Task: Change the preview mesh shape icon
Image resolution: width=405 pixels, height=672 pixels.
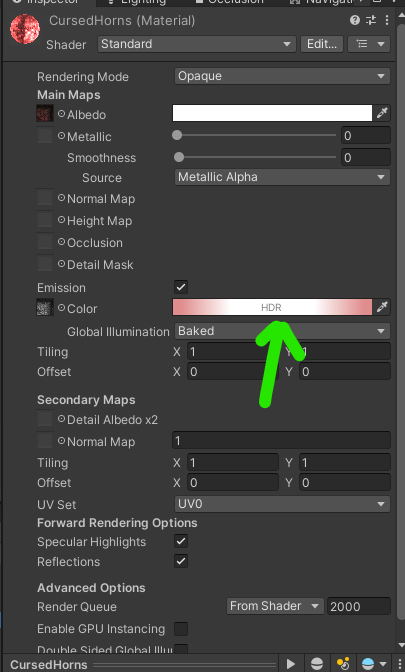Action: 317,664
